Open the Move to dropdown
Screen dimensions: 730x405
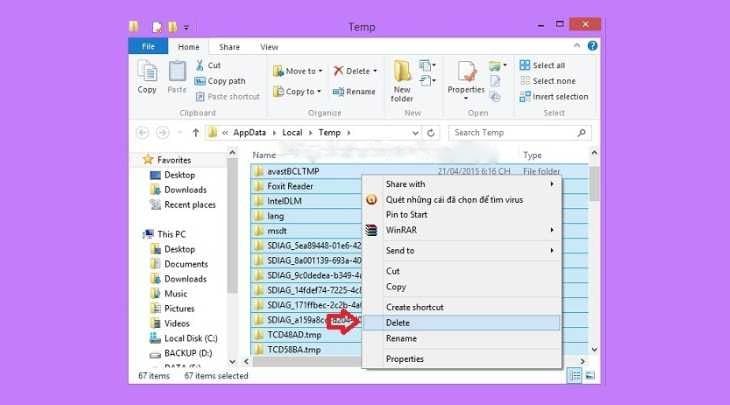pyautogui.click(x=297, y=71)
